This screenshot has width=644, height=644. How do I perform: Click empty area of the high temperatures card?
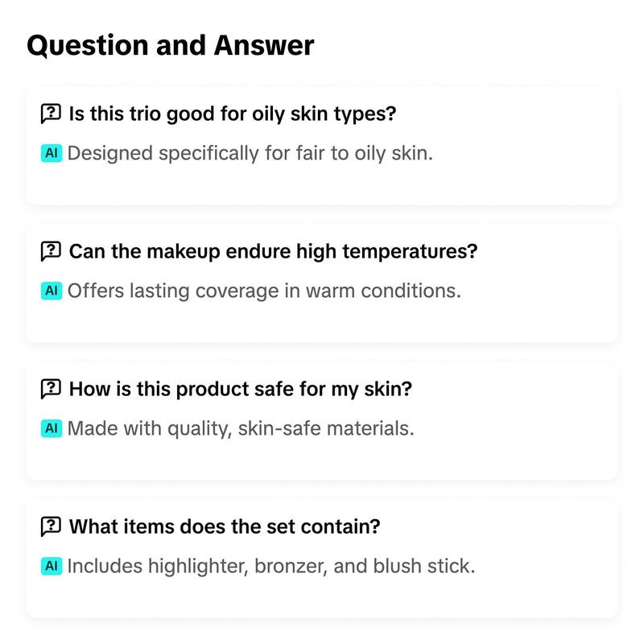(534, 318)
